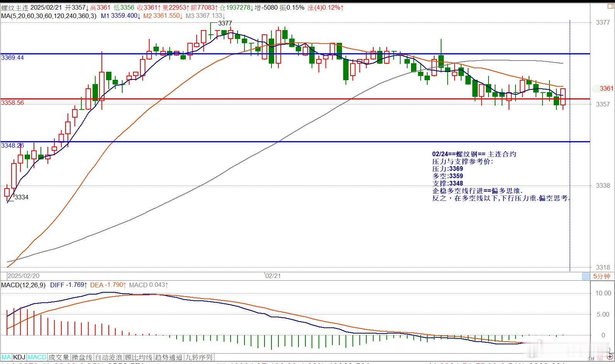Switch to the 操盘线 indicator tab

82,357
